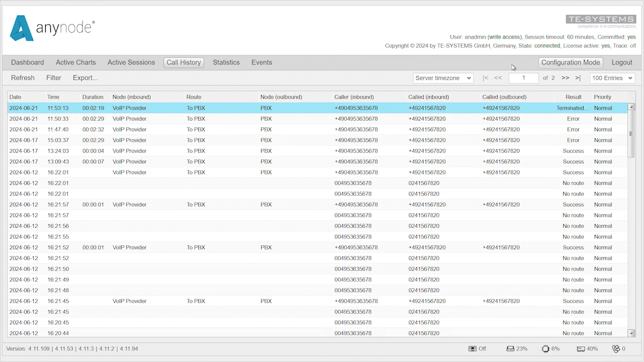Screen dimensions: 644x362
Task: Switch to the Active Charts tab
Action: click(75, 62)
